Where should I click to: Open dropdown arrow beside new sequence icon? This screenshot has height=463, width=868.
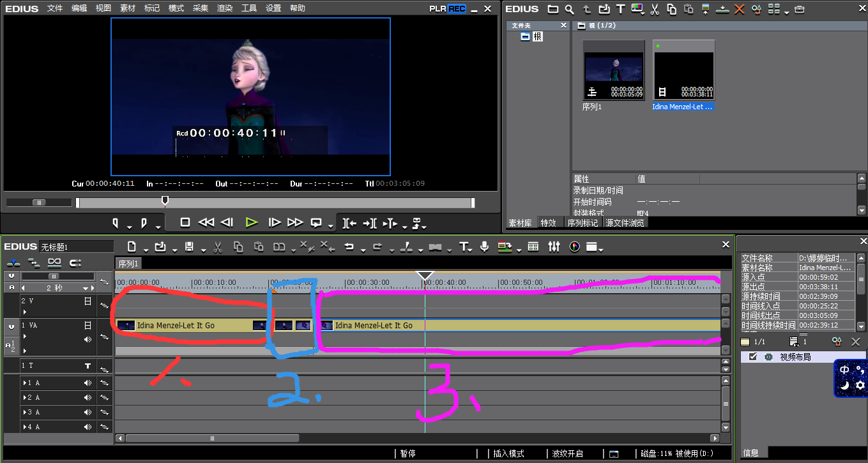pos(146,249)
